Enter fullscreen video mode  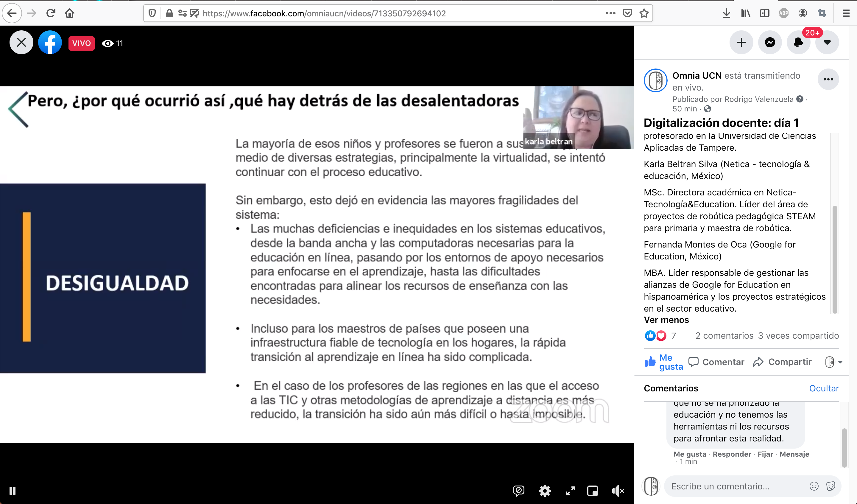point(570,491)
